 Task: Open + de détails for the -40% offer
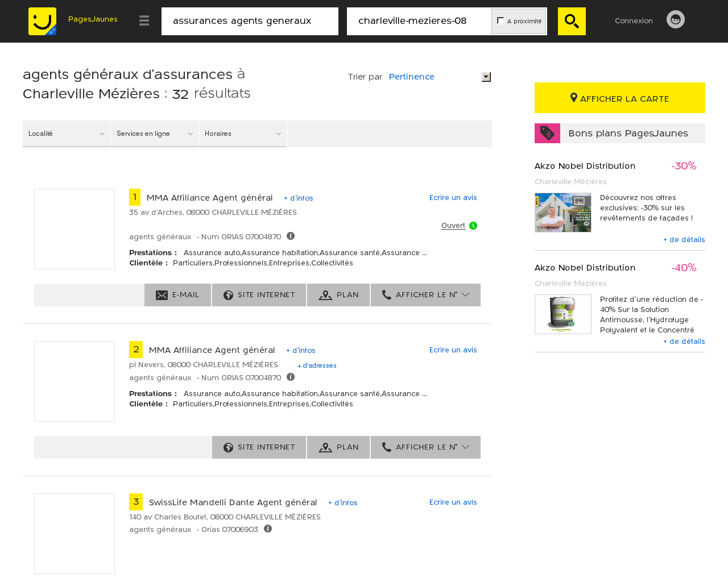tap(684, 341)
